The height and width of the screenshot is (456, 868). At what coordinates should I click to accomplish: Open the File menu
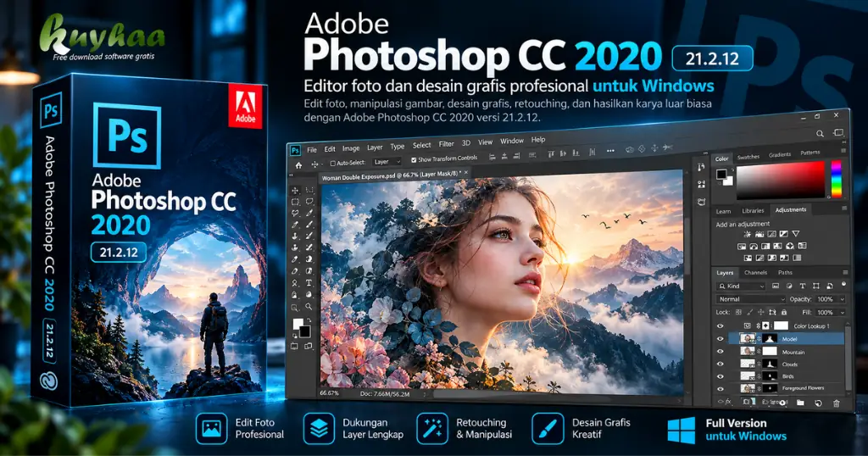click(312, 149)
